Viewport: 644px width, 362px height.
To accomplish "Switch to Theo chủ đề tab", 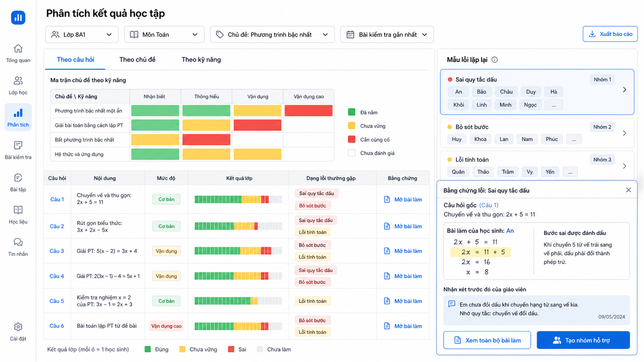I will [138, 59].
